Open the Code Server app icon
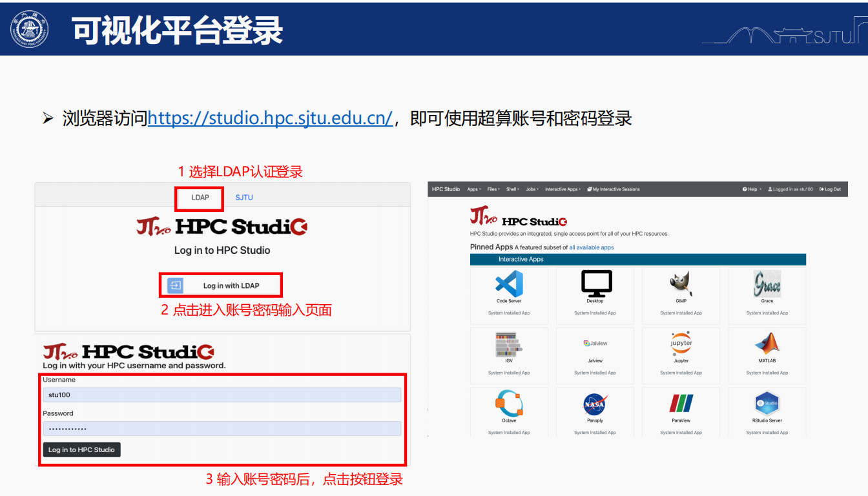 509,284
